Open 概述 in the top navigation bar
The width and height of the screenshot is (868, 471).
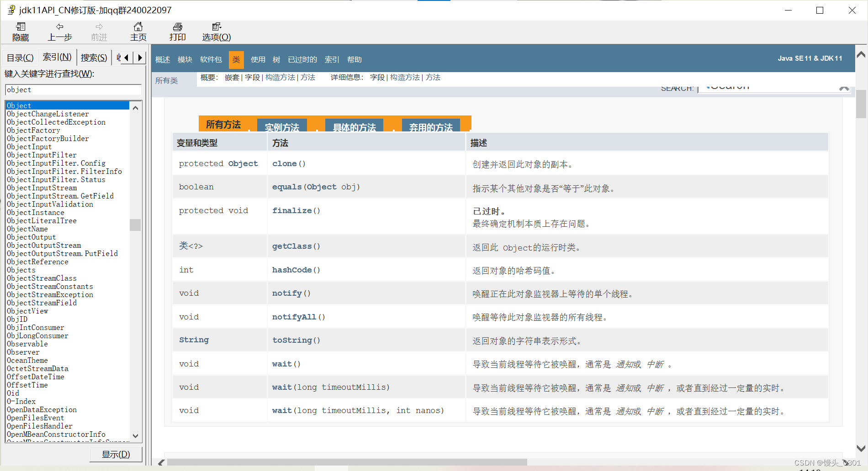click(x=163, y=60)
